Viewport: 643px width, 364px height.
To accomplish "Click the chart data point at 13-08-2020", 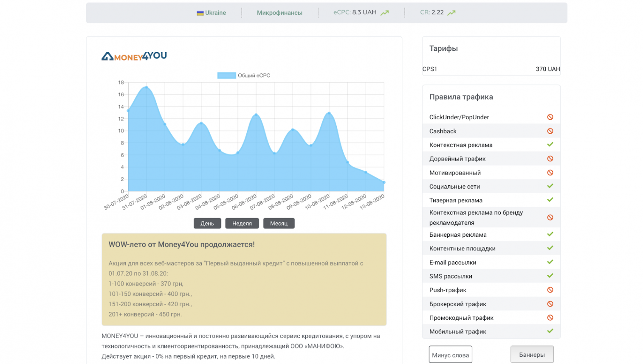I will 384,182.
